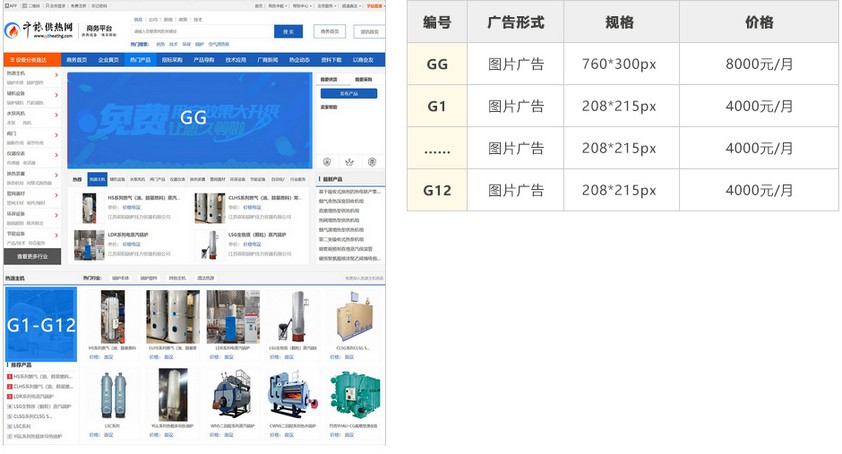Screen dimensions: 842x454
Task: Click the 发布产品 blue button
Action: (349, 93)
